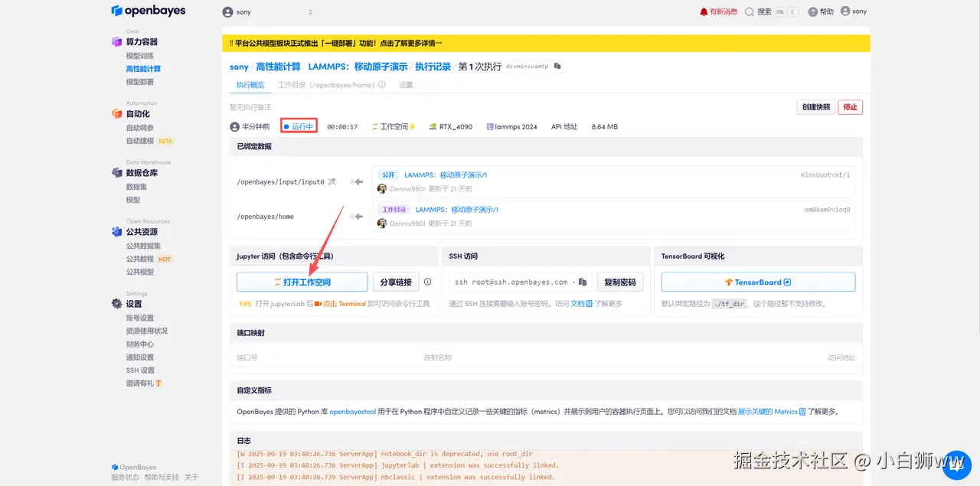Image resolution: width=980 pixels, height=486 pixels.
Task: Click sony breadcrumb link
Action: click(239, 67)
